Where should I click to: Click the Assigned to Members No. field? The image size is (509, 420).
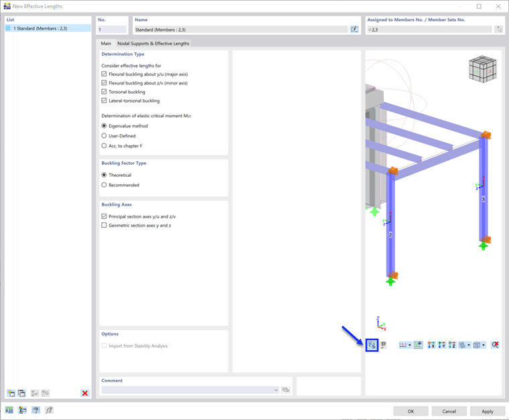(x=429, y=29)
